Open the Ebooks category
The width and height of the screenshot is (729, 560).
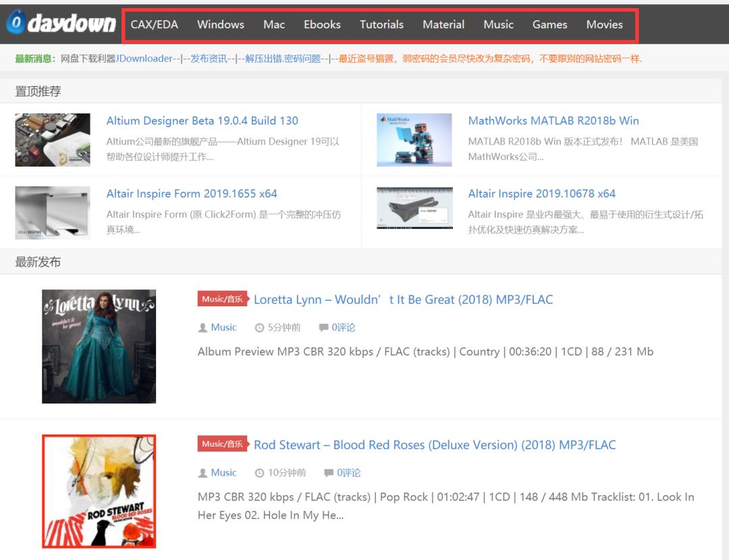click(x=322, y=25)
